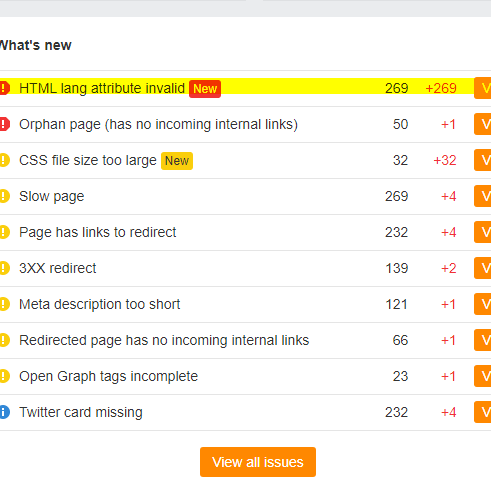
Task: Click orange view button in Twitter card missing row
Action: (483, 412)
